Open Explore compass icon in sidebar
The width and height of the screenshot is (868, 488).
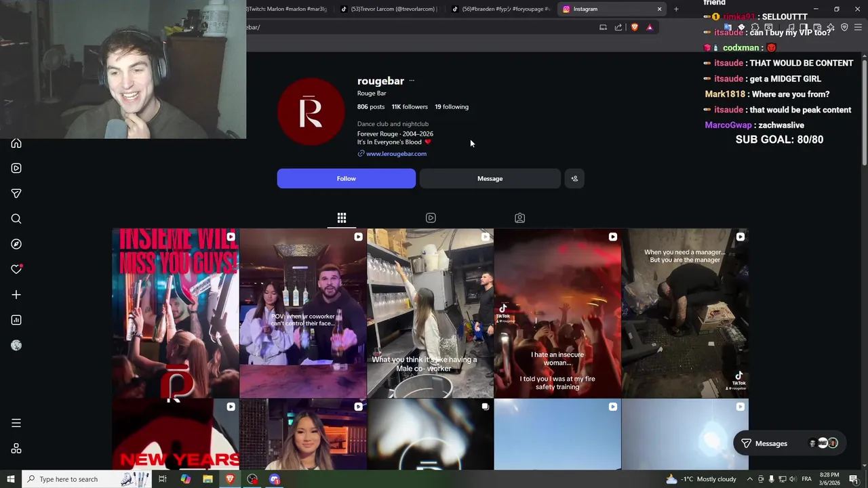pos(16,244)
